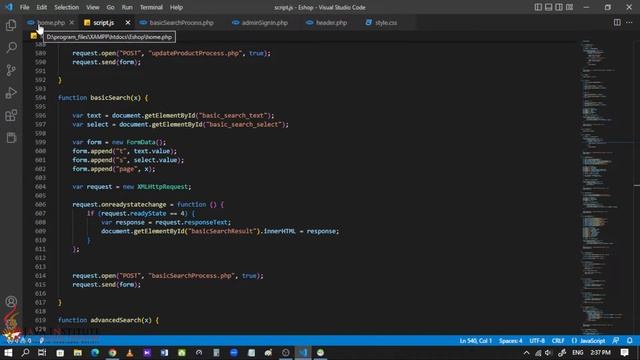Viewport: 640px width, 360px height.
Task: Click 'function advancedSearch(x) {' line
Action: coord(109,320)
